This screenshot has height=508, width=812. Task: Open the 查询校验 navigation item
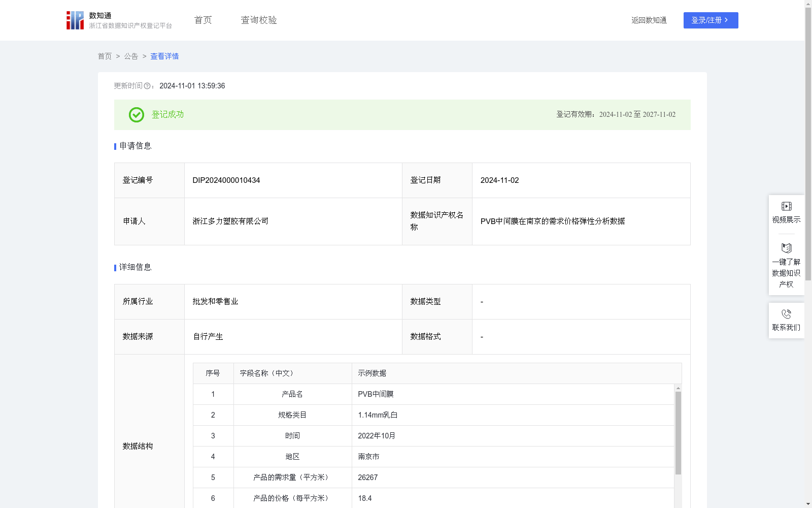click(258, 20)
